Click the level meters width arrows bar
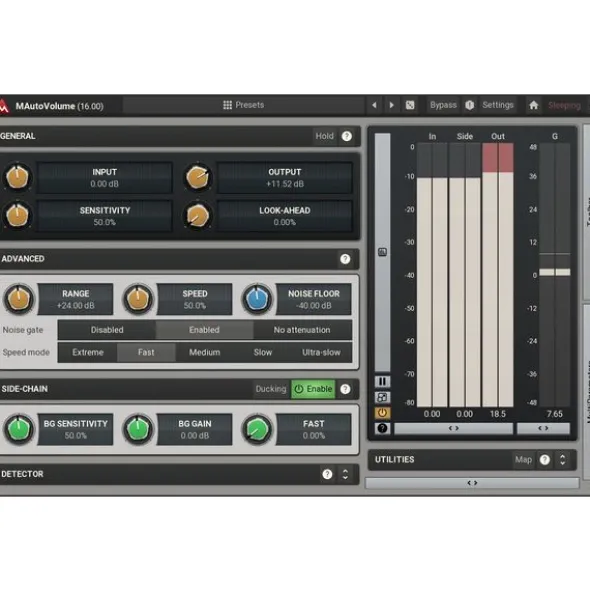The image size is (590, 591). coord(454,429)
